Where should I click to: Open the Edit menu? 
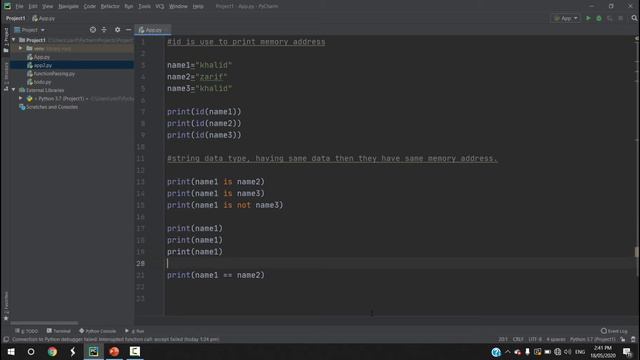[x=33, y=6]
